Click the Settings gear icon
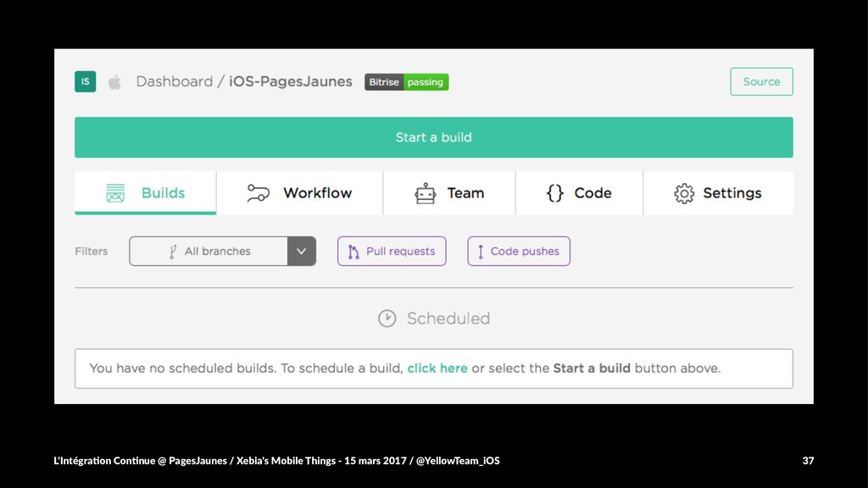 684,193
